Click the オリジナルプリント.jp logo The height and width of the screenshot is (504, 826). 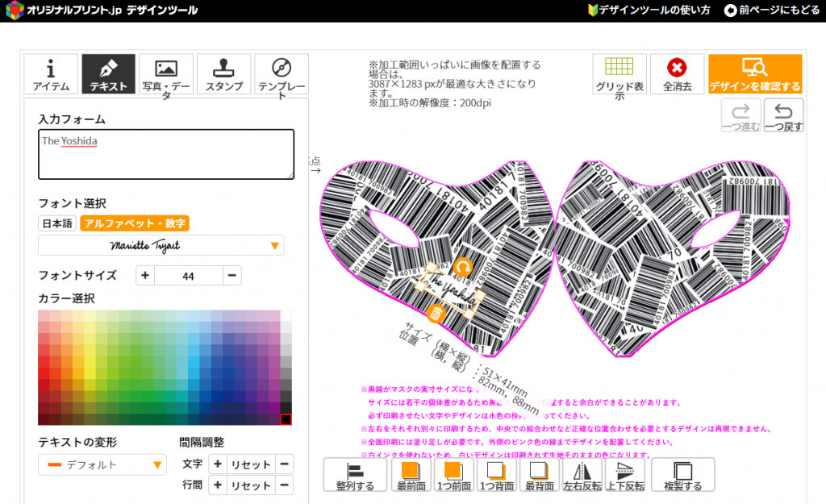click(102, 10)
